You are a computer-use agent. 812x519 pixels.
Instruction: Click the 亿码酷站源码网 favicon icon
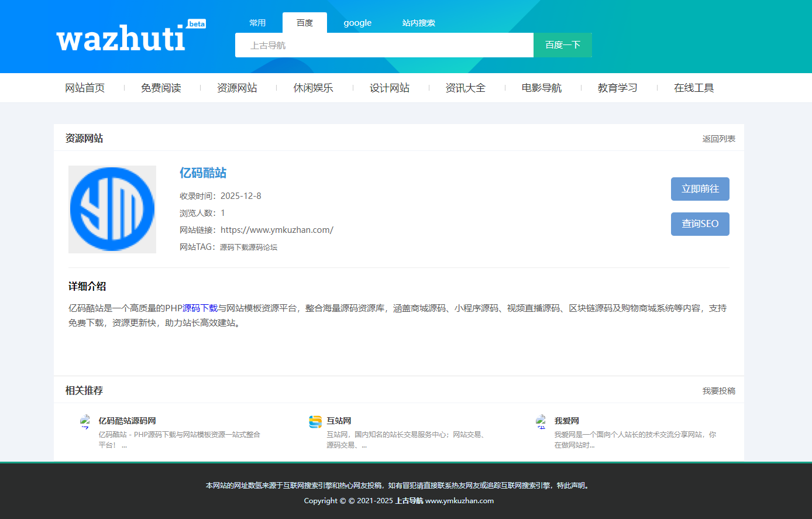86,421
